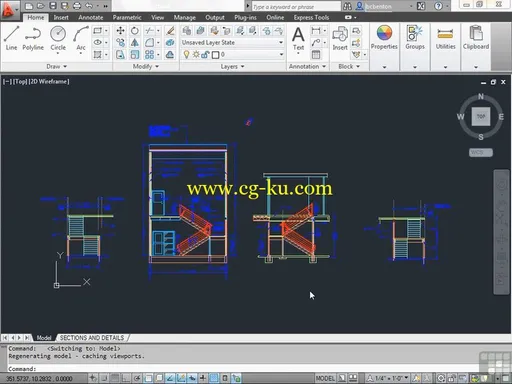Viewport: 512px width, 384px height.
Task: Click the [2D Wireframe] visual style control
Action: click(x=49, y=81)
